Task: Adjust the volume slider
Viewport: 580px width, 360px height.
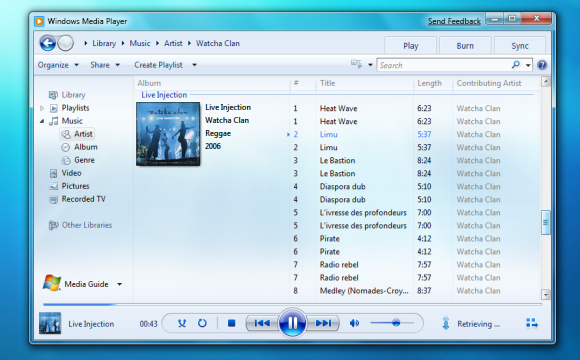Action: [392, 323]
